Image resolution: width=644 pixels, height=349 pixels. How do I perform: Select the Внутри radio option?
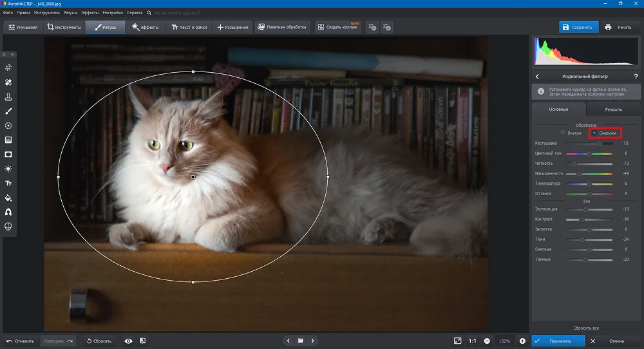[571, 133]
